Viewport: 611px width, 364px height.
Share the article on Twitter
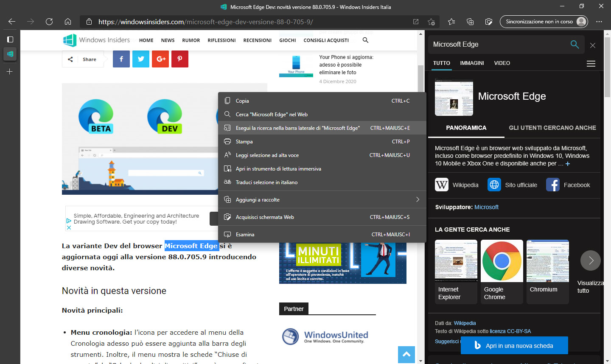click(x=141, y=59)
